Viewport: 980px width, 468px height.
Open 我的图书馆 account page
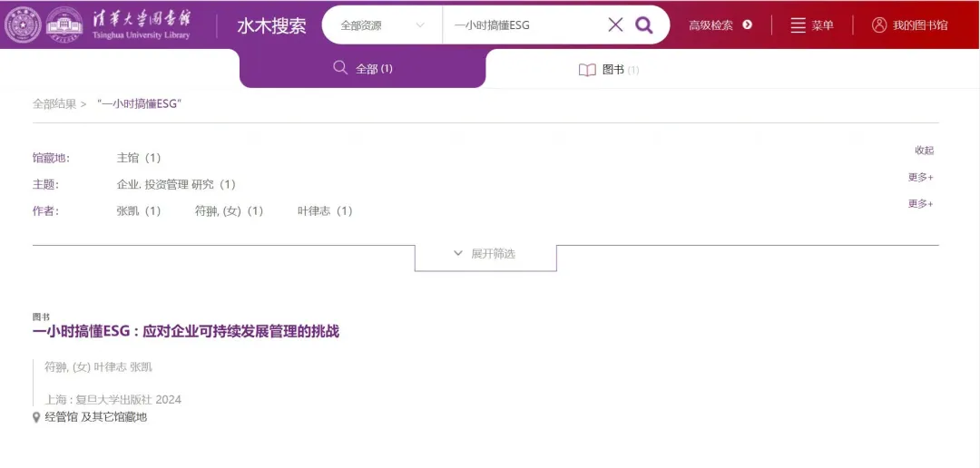click(x=910, y=25)
